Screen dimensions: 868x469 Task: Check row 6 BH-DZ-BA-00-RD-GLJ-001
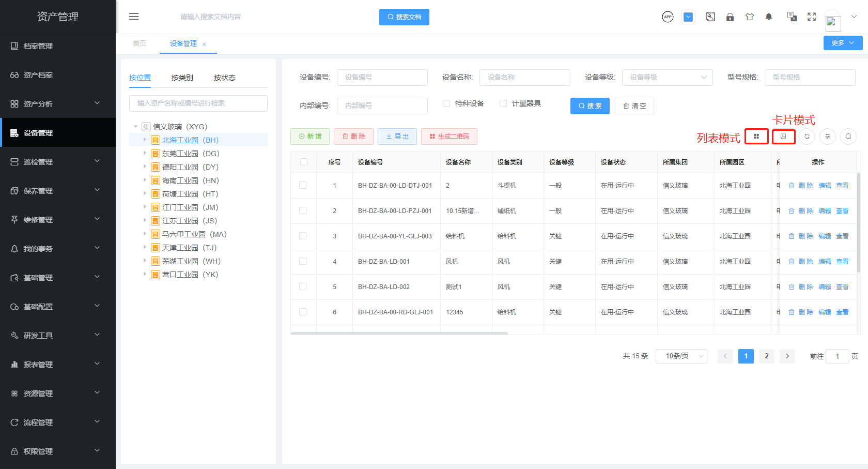pos(303,312)
